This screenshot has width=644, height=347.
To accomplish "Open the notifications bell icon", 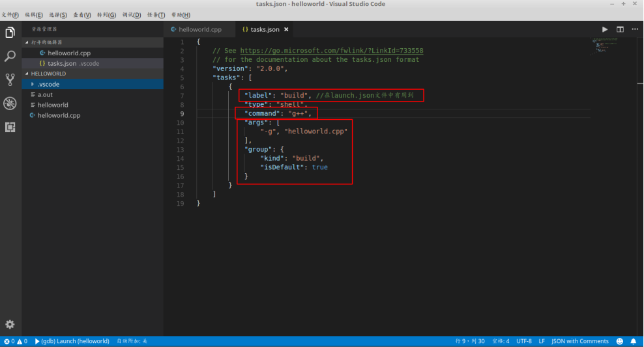I will pyautogui.click(x=634, y=341).
